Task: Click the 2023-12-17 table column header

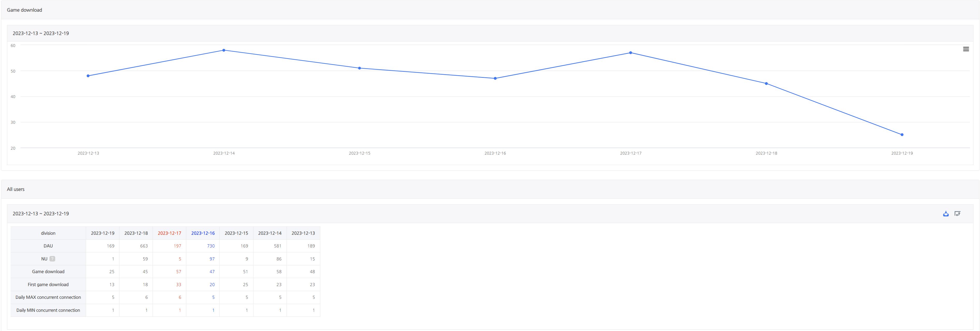Action: click(x=169, y=233)
